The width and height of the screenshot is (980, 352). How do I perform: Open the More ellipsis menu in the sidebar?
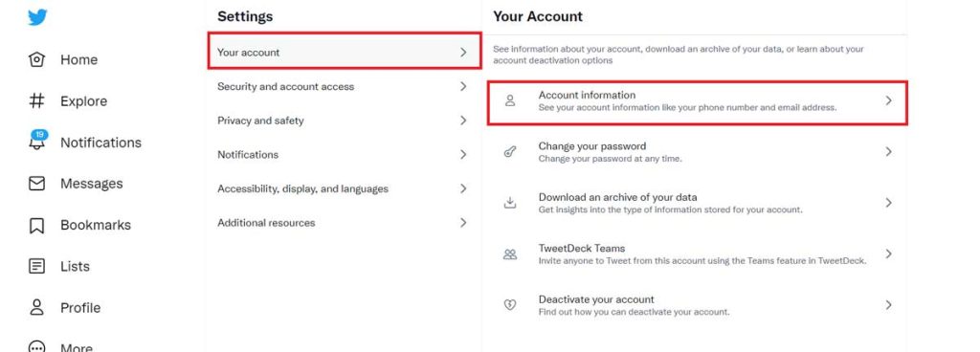(37, 346)
